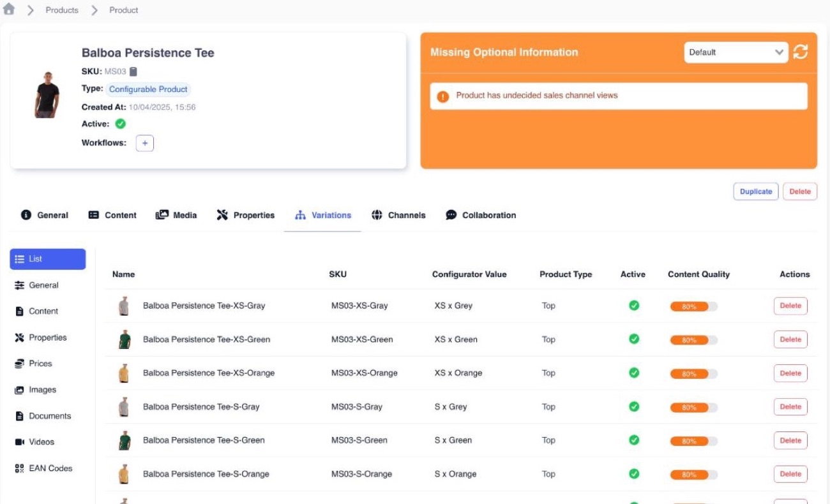Open the Balboa Persistence Tee-XS-Gray variation
This screenshot has width=830, height=504.
tap(204, 306)
